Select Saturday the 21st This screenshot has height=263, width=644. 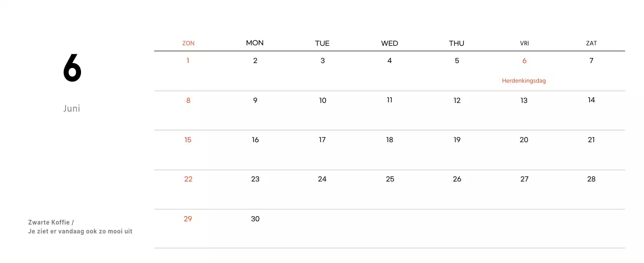(591, 140)
